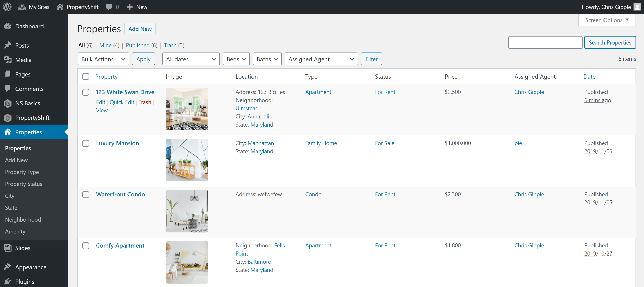Click the Family Home type link
Image resolution: width=644 pixels, height=287 pixels.
(321, 143)
